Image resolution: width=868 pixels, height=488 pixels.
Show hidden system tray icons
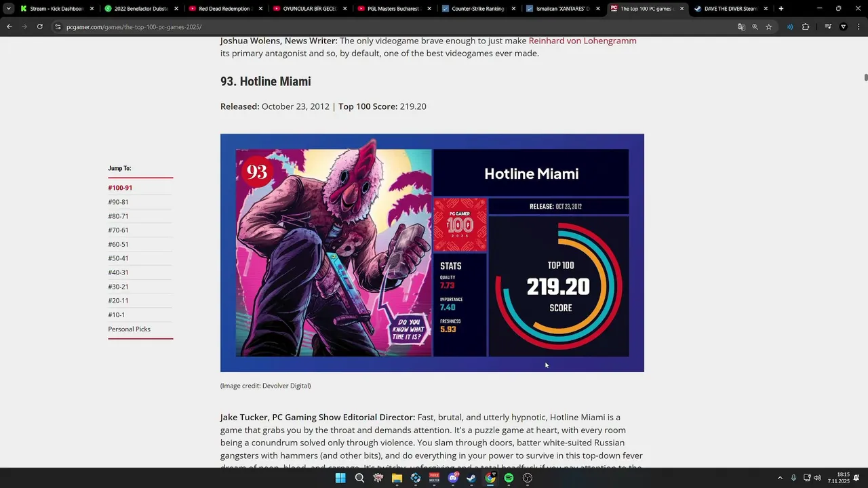click(x=780, y=478)
